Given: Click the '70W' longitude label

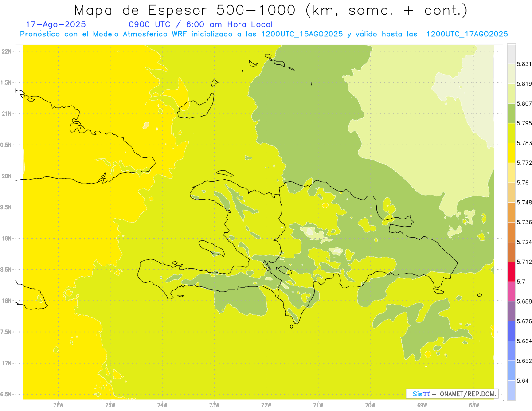Looking at the screenshot, I should click(370, 405).
